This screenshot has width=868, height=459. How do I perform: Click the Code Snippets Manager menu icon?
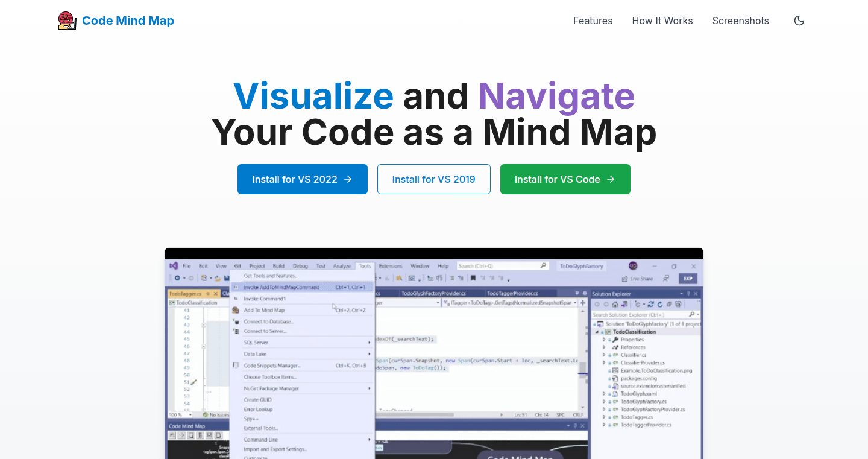point(236,366)
